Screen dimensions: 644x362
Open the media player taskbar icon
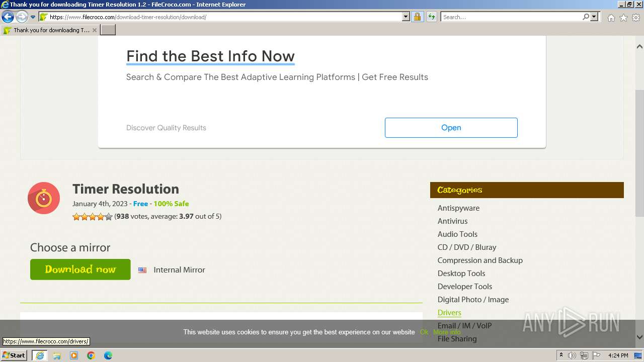click(x=74, y=355)
